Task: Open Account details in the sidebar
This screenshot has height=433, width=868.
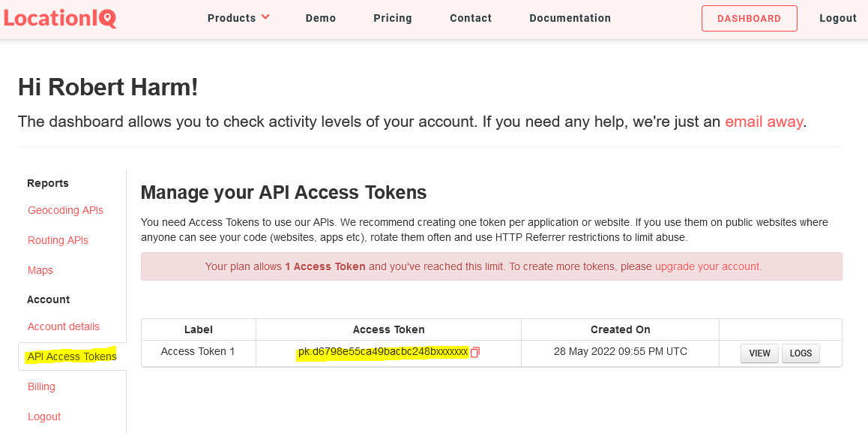Action: point(64,326)
